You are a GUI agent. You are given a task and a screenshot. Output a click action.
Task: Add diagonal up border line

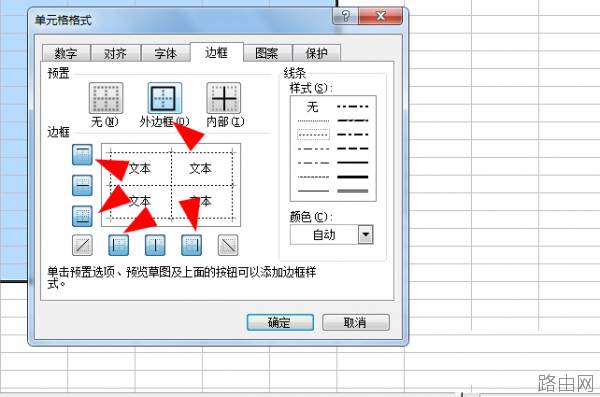point(82,245)
